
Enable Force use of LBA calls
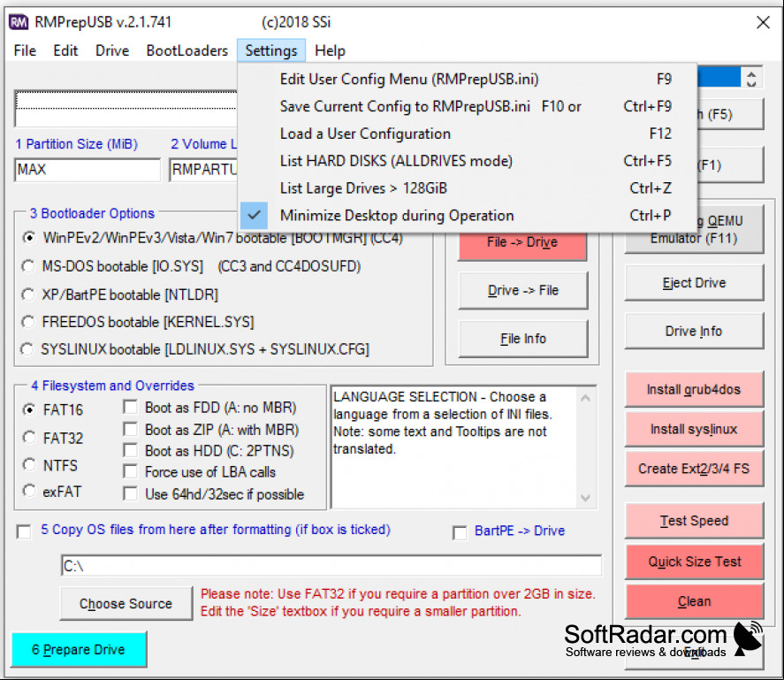(131, 472)
